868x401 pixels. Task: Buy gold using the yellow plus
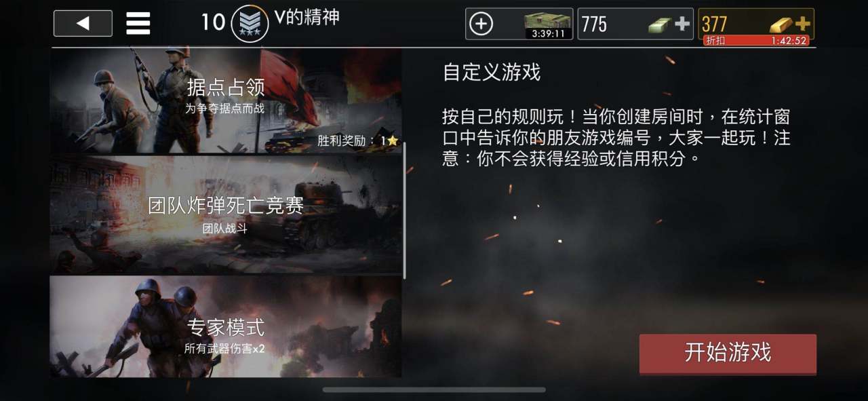click(x=803, y=24)
